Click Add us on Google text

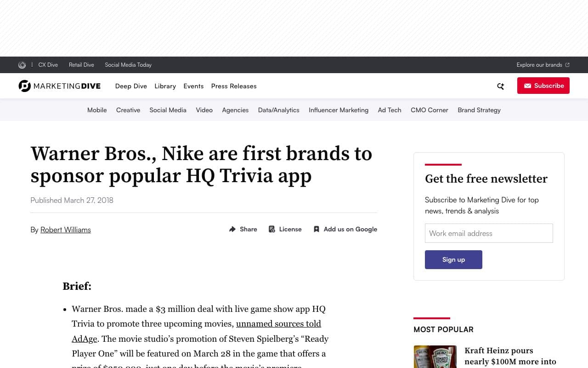351,229
